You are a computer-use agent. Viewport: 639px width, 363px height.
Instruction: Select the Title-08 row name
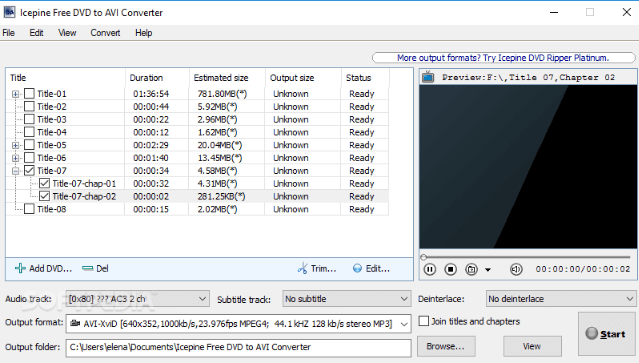[52, 209]
